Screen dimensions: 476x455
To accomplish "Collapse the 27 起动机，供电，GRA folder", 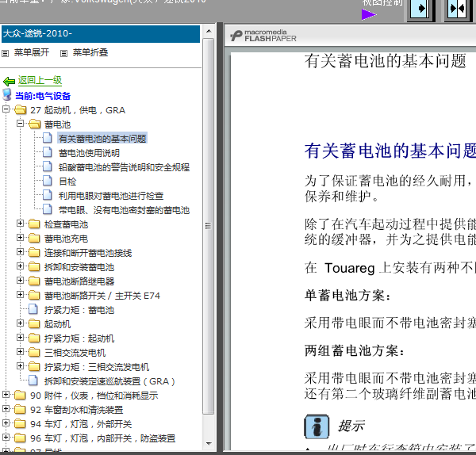I will [6, 109].
